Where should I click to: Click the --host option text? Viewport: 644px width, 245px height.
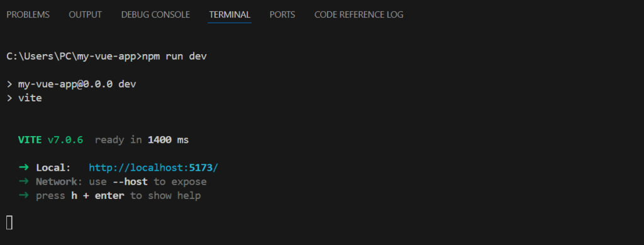click(x=130, y=181)
